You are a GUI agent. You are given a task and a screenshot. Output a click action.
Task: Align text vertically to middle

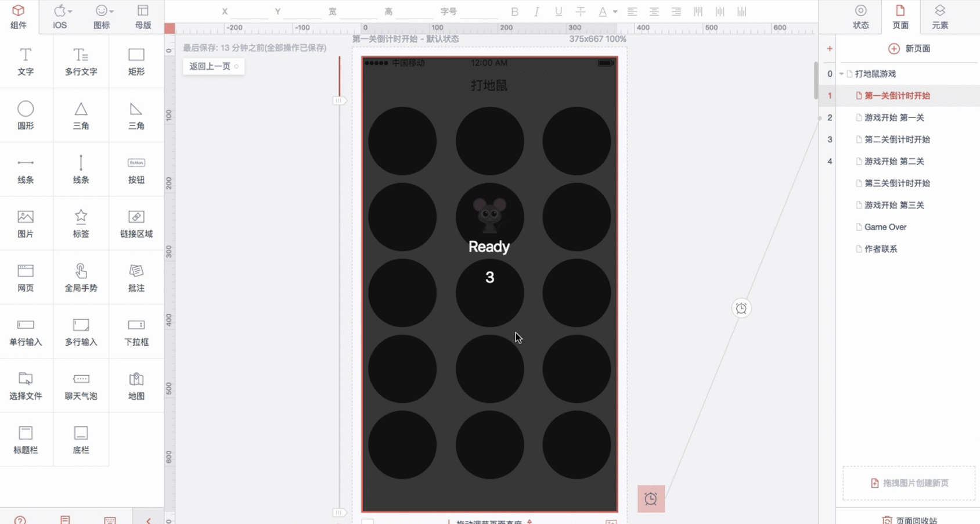(x=720, y=12)
